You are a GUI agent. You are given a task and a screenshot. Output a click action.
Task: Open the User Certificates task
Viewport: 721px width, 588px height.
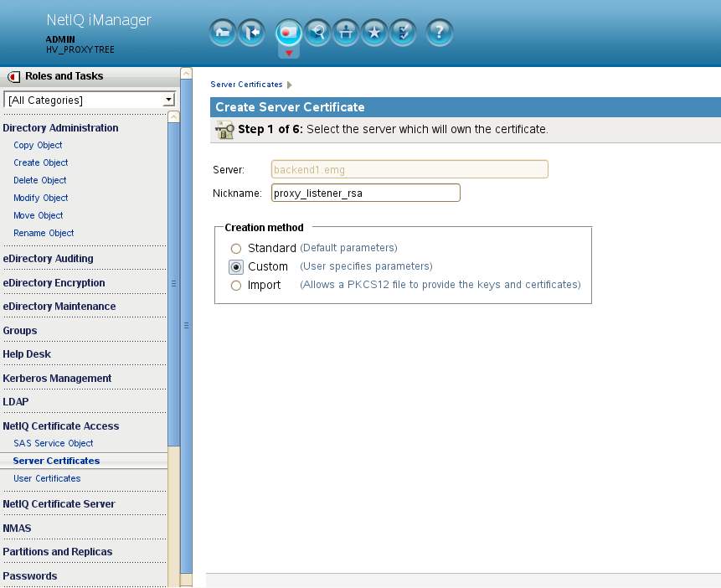[x=47, y=478]
